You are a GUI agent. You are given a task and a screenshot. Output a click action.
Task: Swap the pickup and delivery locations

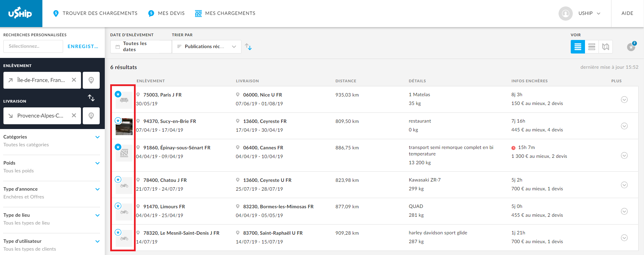point(91,98)
